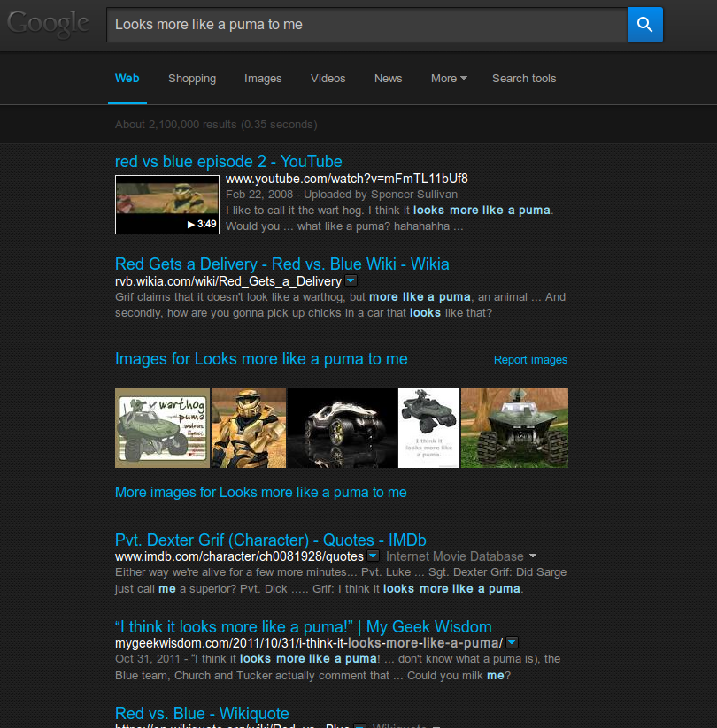
Task: Open the warthog puma cartoon image result
Action: tap(162, 428)
